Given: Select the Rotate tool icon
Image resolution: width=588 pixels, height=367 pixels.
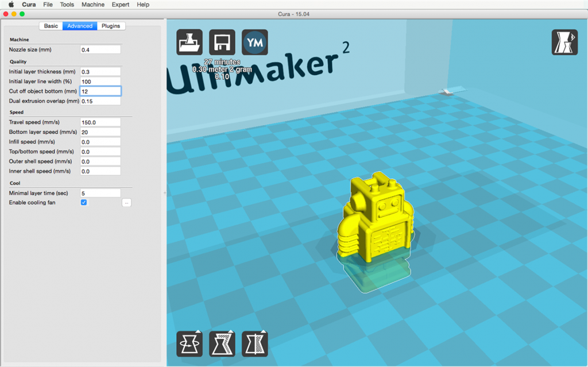Looking at the screenshot, I should coord(189,343).
